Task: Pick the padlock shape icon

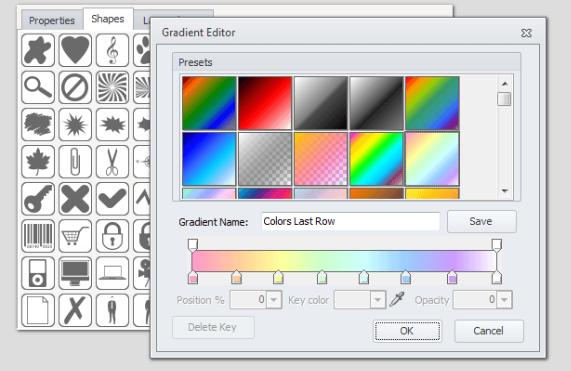Action: point(112,236)
